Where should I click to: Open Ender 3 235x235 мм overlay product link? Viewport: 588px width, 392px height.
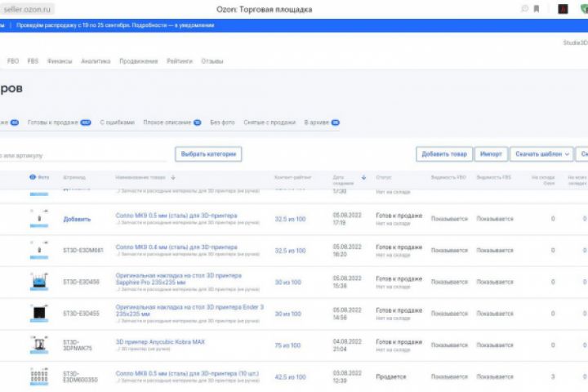pyautogui.click(x=189, y=310)
